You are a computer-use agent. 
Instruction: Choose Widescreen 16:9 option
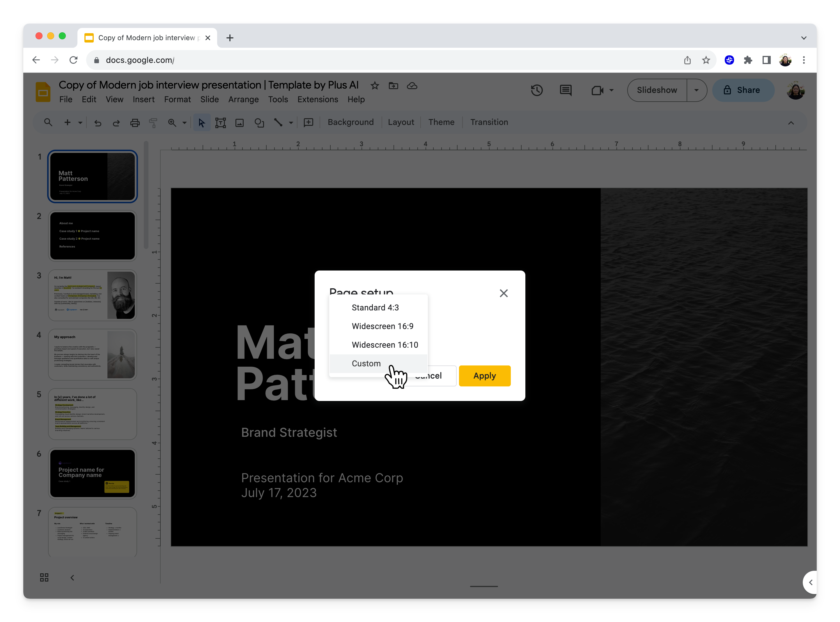point(378,326)
